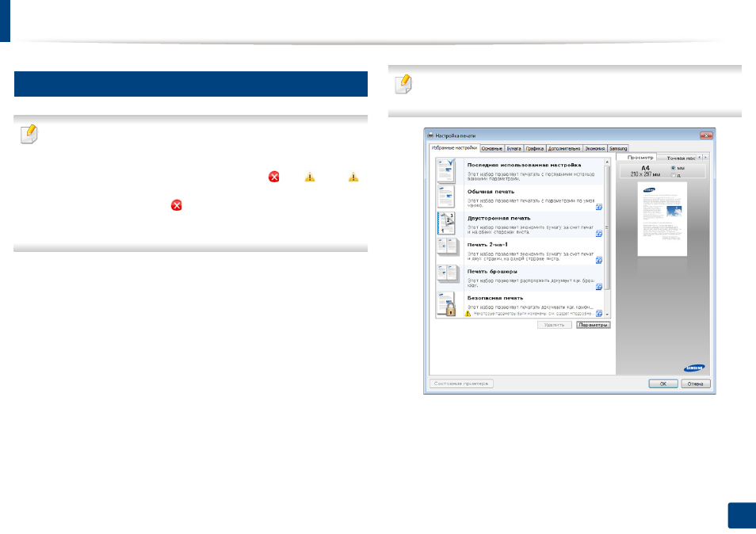Open the Samsung tab
The height and width of the screenshot is (534, 756).
click(x=618, y=148)
